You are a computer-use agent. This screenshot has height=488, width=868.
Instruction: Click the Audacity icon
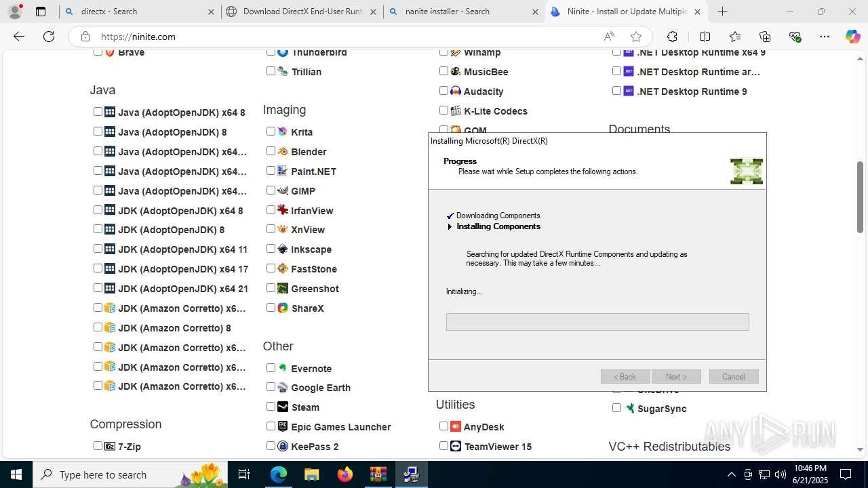(x=456, y=91)
